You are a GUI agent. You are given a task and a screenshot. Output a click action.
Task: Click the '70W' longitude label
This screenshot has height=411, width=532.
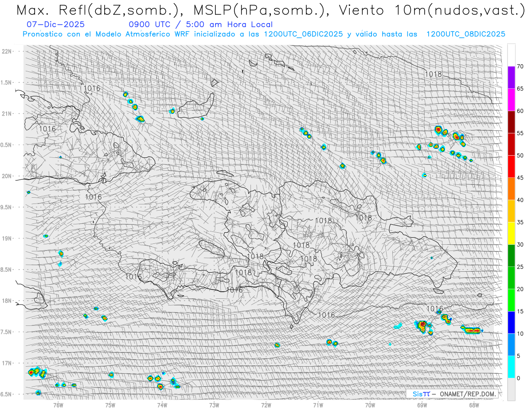tap(370, 404)
